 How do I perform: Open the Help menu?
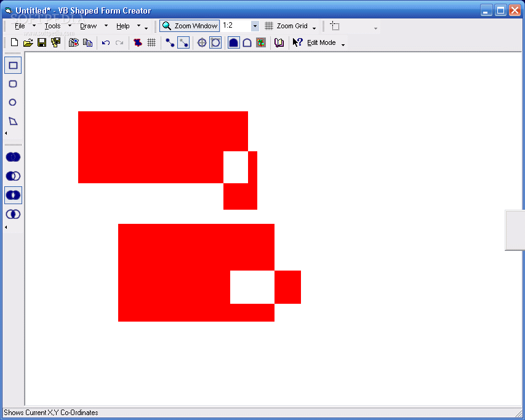pos(123,26)
